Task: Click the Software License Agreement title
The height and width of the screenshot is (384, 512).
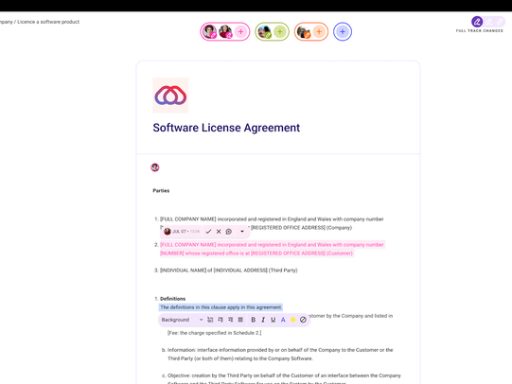Action: tap(226, 128)
